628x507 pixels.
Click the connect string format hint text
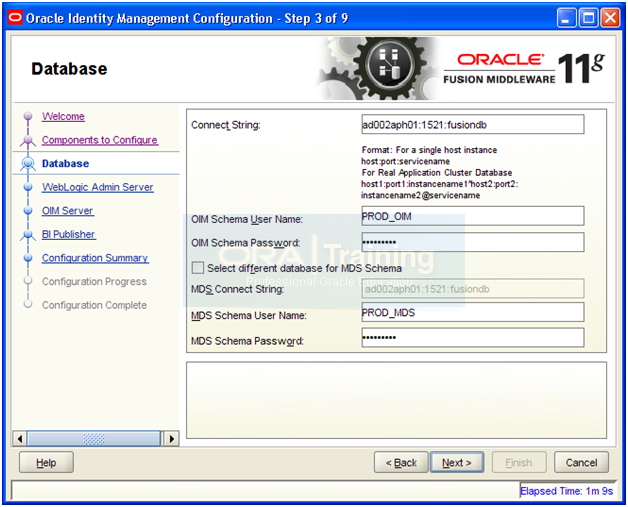440,173
